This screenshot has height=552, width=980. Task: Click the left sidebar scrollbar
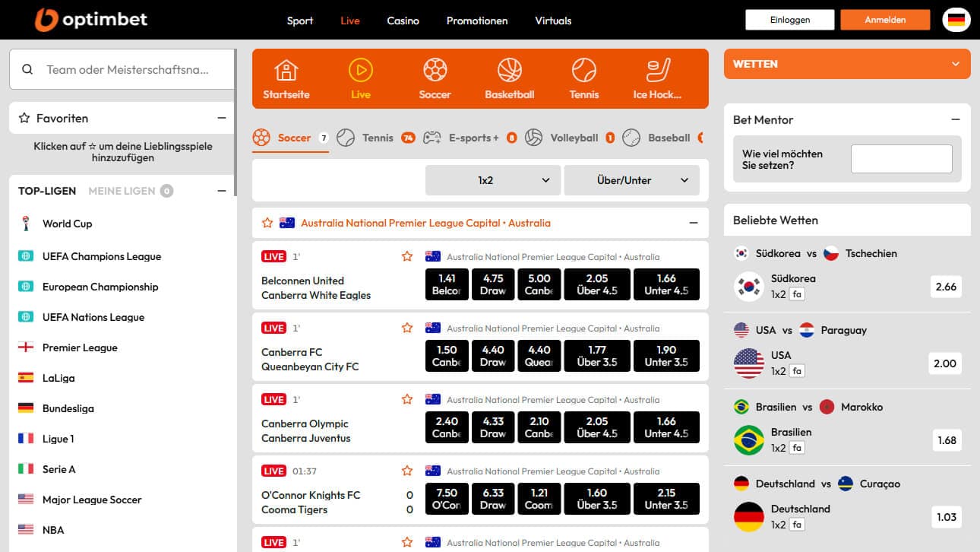click(x=236, y=122)
